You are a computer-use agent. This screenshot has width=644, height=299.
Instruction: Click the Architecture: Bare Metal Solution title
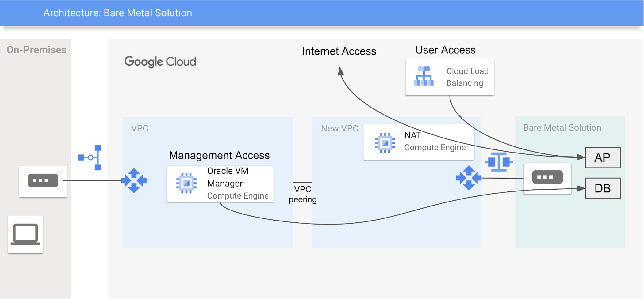[118, 13]
